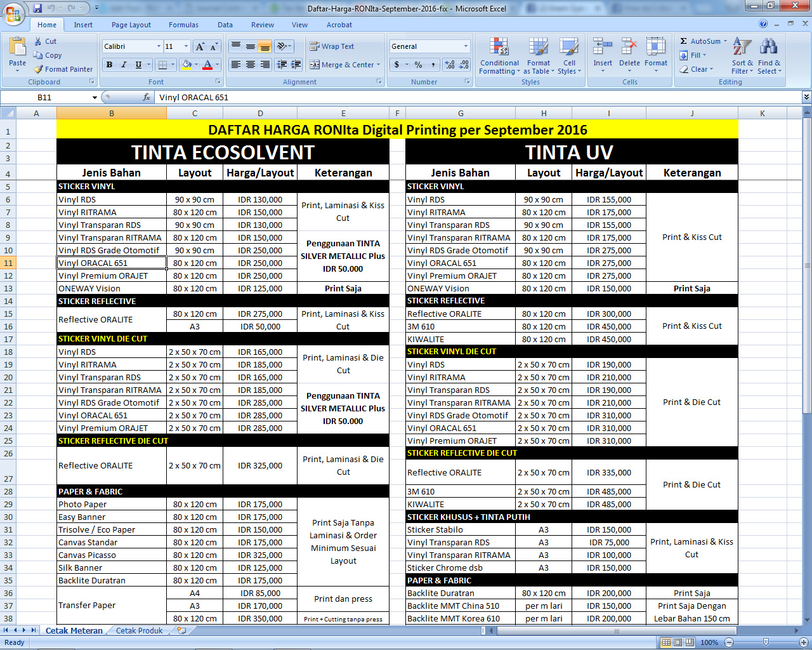
Task: Click the Accounting Number Format dollar icon
Action: click(x=396, y=65)
